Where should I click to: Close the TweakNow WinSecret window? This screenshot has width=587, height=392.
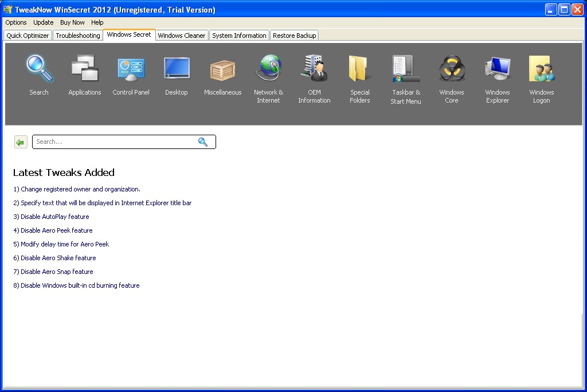[577, 9]
